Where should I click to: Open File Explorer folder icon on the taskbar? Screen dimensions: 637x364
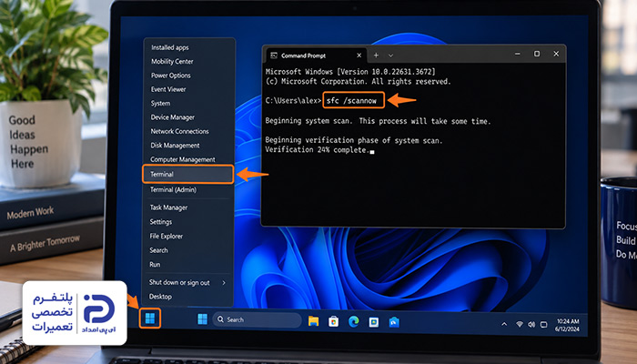click(313, 321)
